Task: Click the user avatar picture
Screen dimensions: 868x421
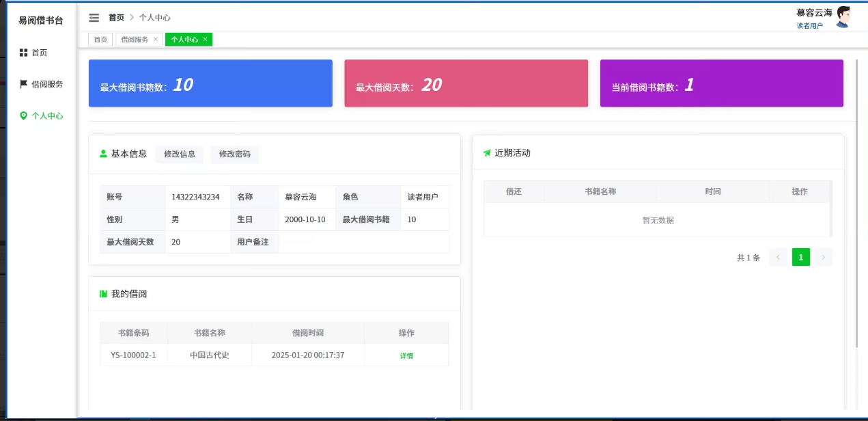Action: tap(843, 17)
